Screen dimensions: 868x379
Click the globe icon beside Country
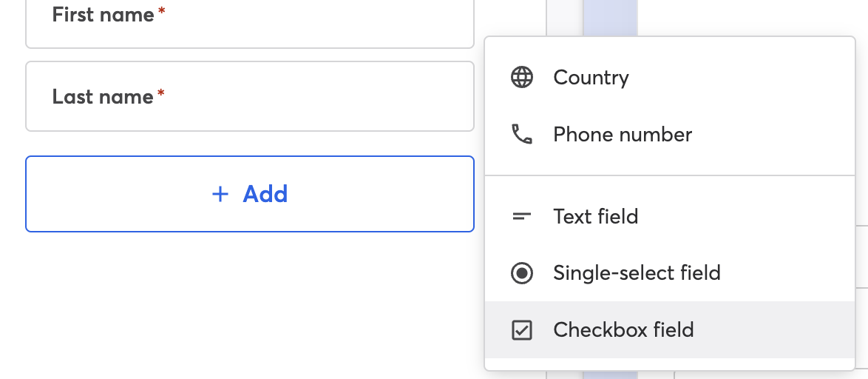521,78
